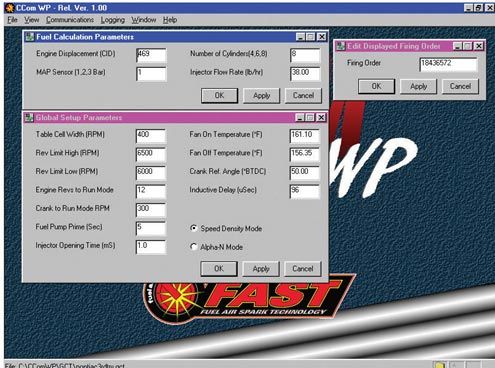Open the Logging menu
The image size is (495, 368).
[x=113, y=20]
